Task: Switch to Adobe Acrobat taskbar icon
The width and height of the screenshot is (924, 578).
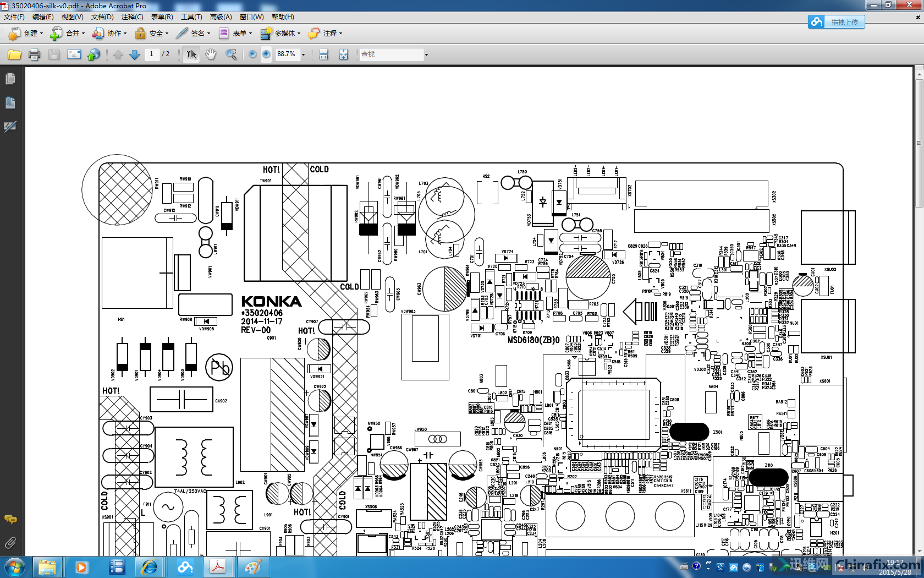Action: pyautogui.click(x=218, y=567)
